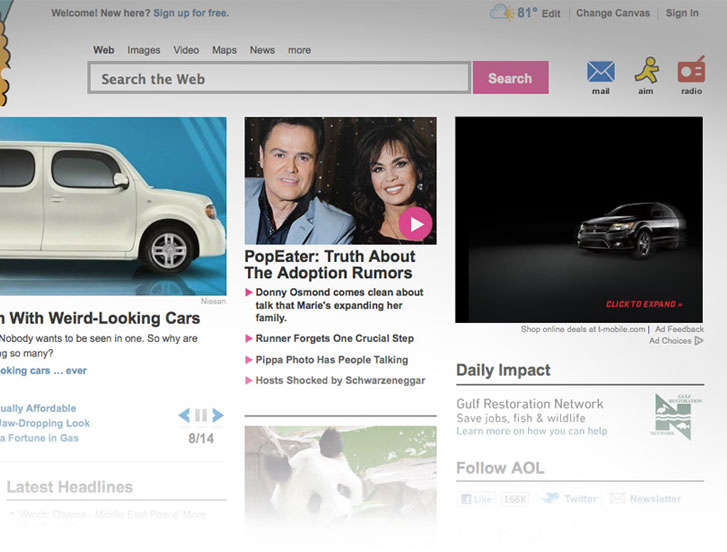Open the Gulf Restoration Network logo
The image size is (727, 552).
tap(672, 416)
